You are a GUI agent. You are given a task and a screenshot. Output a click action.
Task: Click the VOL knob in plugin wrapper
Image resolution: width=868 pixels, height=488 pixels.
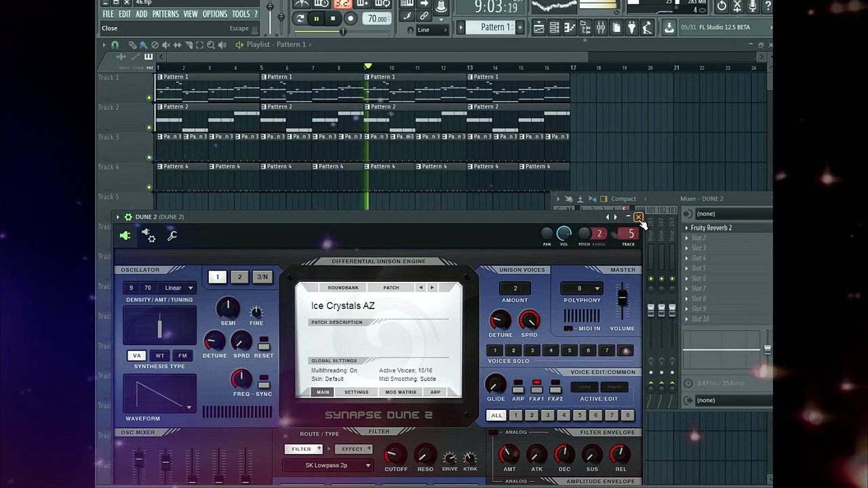click(x=564, y=234)
